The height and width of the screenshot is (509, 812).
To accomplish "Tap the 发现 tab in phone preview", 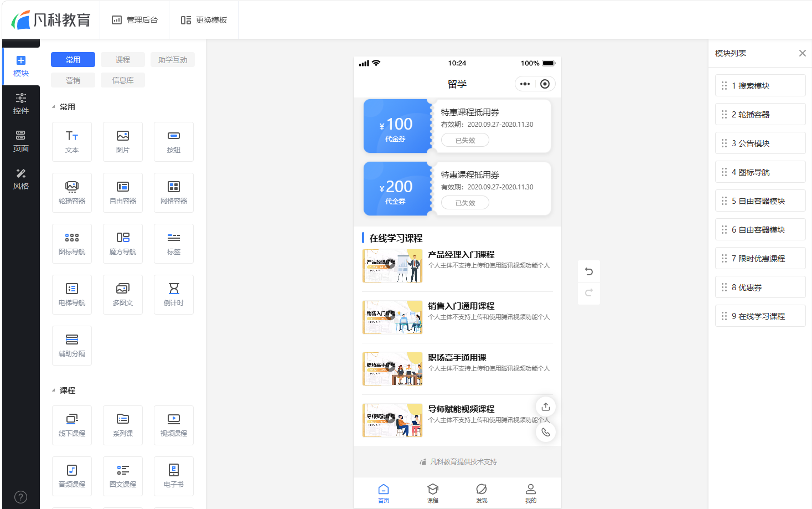I will 482,493.
